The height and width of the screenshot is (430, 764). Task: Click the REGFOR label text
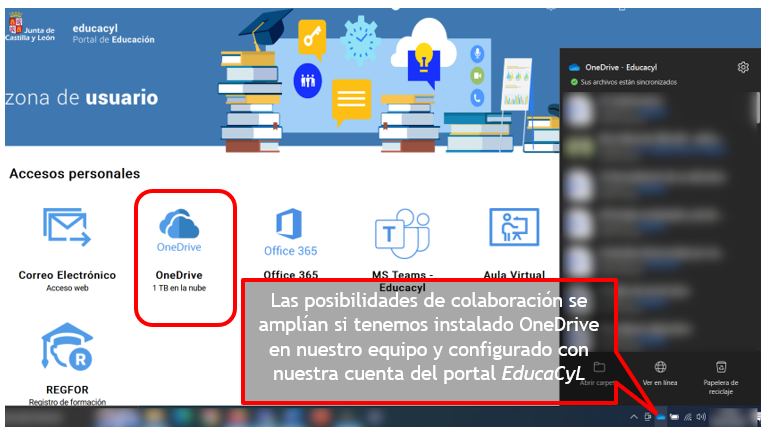tap(67, 390)
